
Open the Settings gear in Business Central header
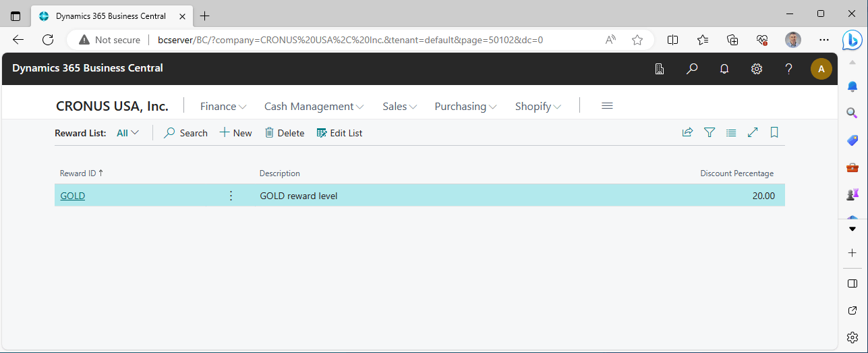[x=757, y=68]
